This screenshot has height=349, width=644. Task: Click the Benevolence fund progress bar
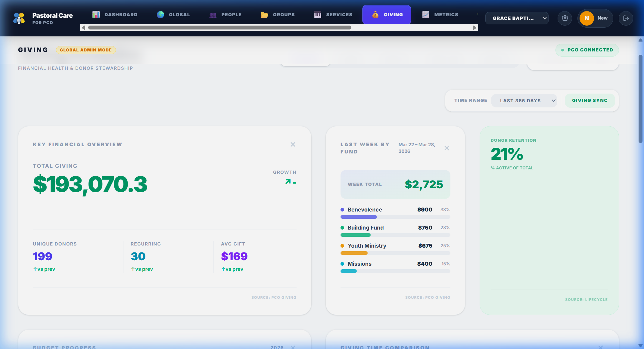395,217
